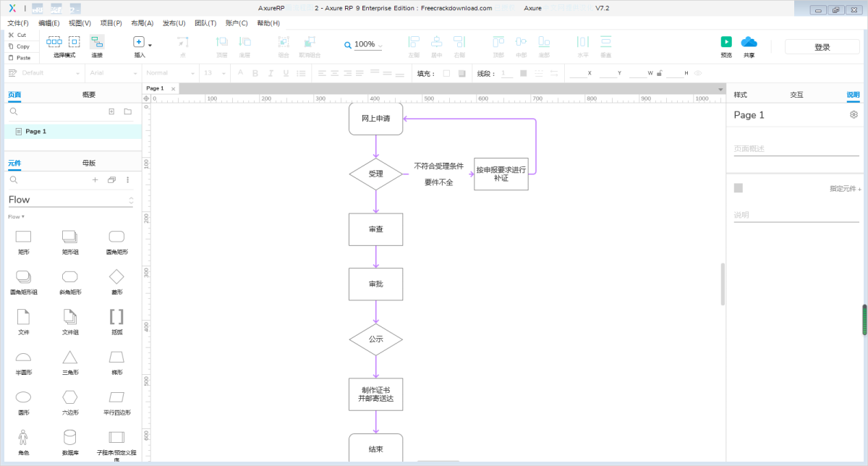Screen dimensions: 868x466
Task: Choose the 角色 (actor) figure widget
Action: (23, 437)
